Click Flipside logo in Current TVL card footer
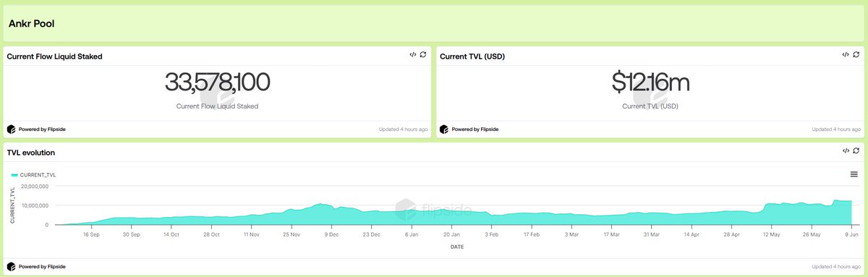 (444, 129)
